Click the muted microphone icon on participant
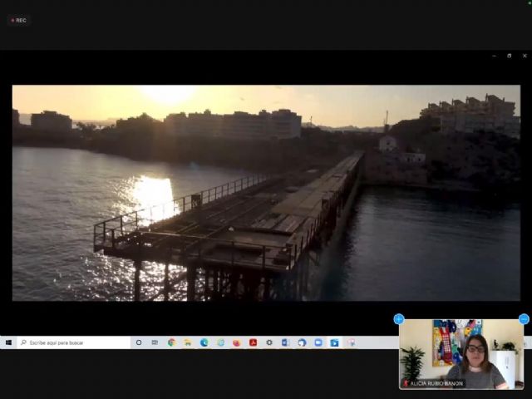This screenshot has width=532, height=399. point(406,383)
